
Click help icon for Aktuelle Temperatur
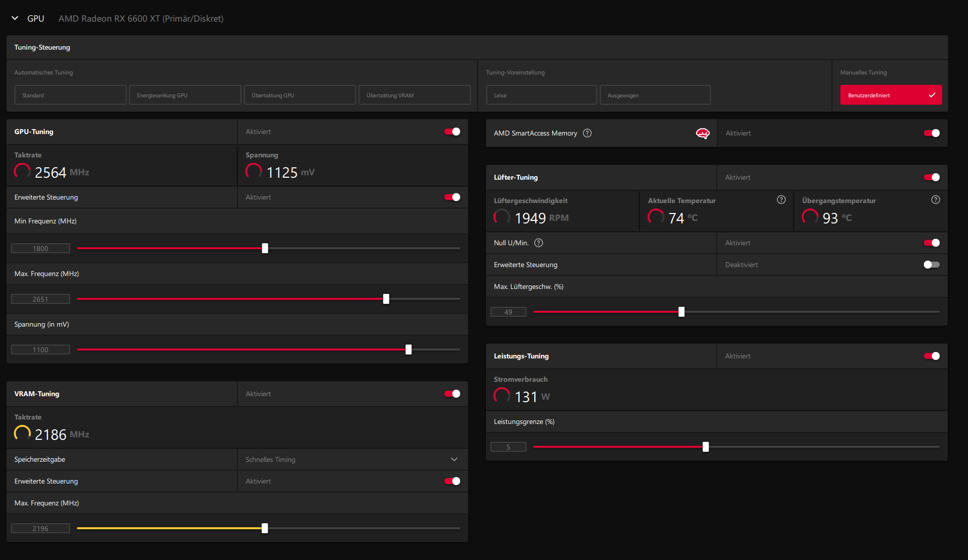781,200
